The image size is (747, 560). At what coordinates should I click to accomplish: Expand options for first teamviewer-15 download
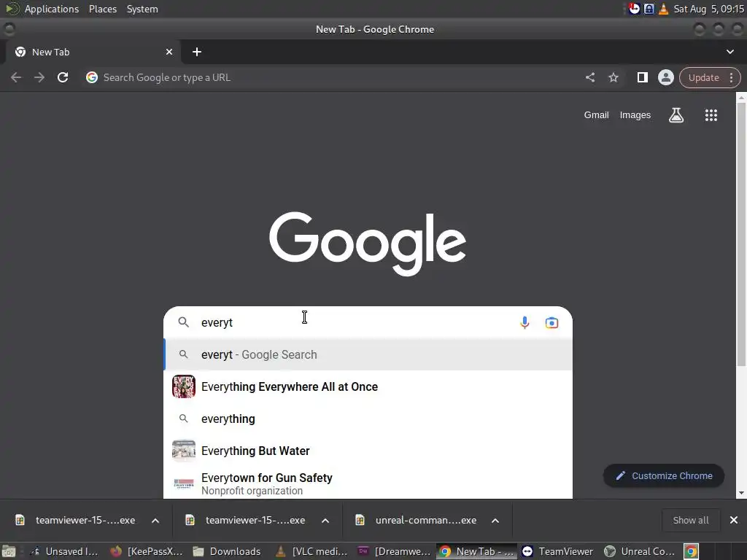click(155, 521)
